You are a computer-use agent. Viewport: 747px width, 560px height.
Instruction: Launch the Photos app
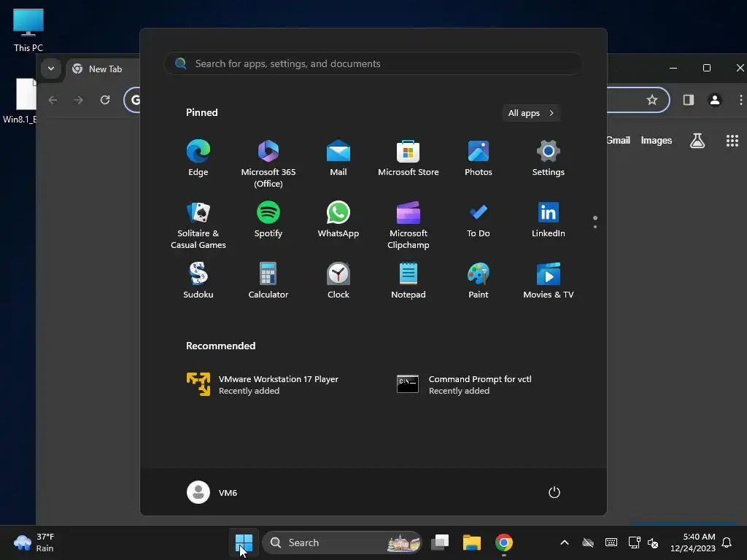(x=479, y=158)
